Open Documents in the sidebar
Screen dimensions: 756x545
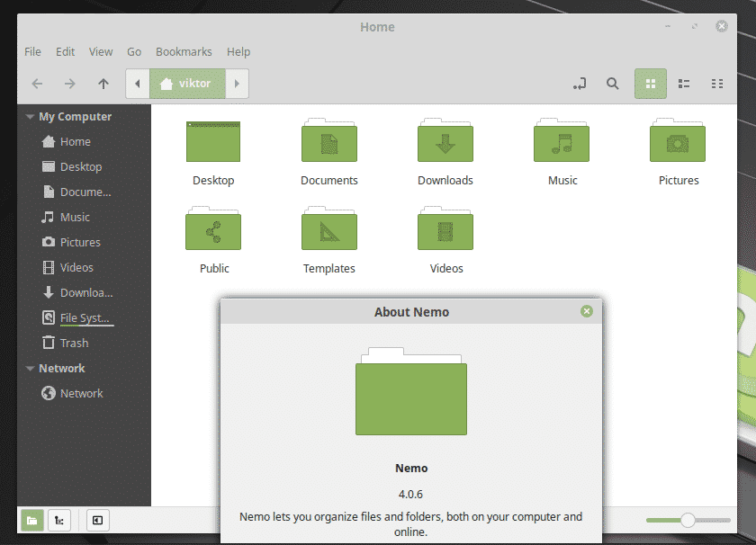84,192
